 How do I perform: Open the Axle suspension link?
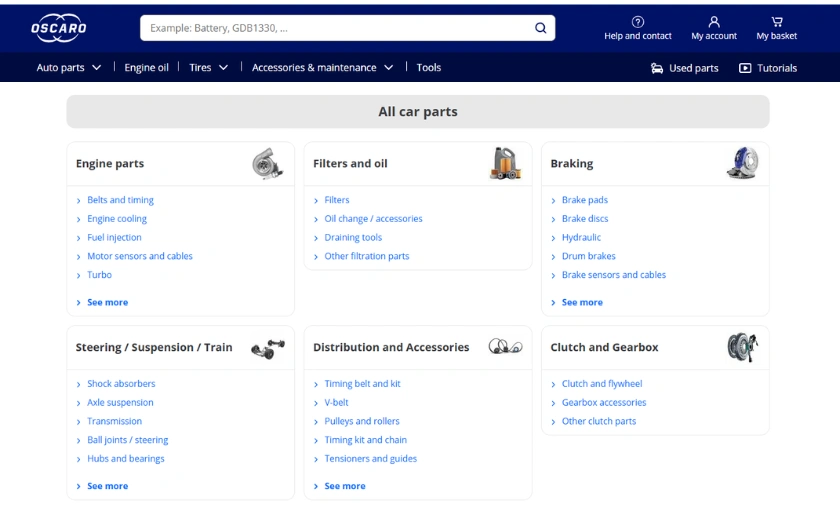click(x=120, y=402)
